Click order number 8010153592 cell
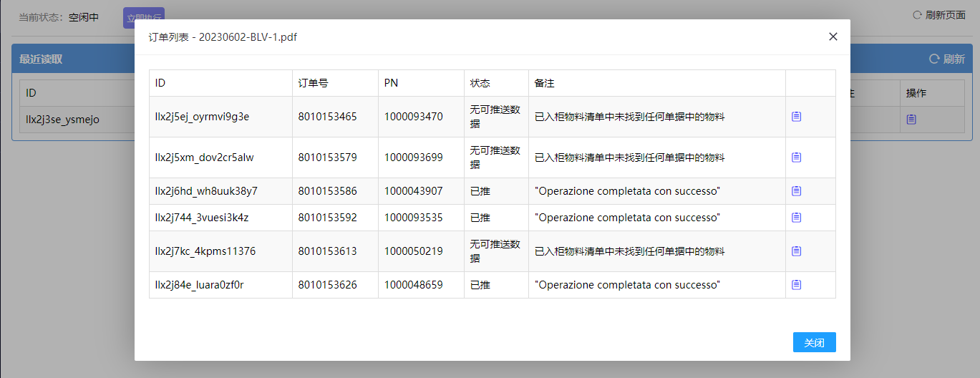Screen dimensions: 980x378 [x=327, y=218]
